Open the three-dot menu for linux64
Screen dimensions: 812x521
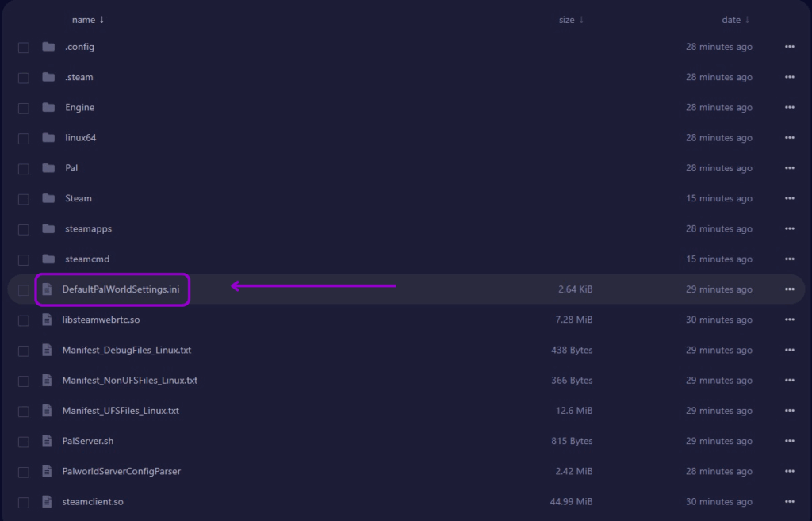790,138
